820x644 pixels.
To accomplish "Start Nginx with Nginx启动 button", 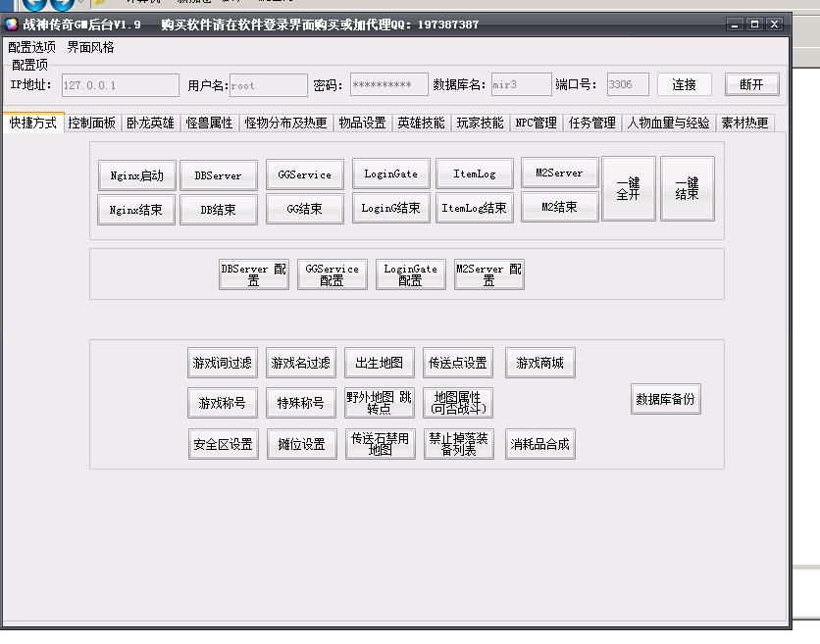I will (x=136, y=175).
